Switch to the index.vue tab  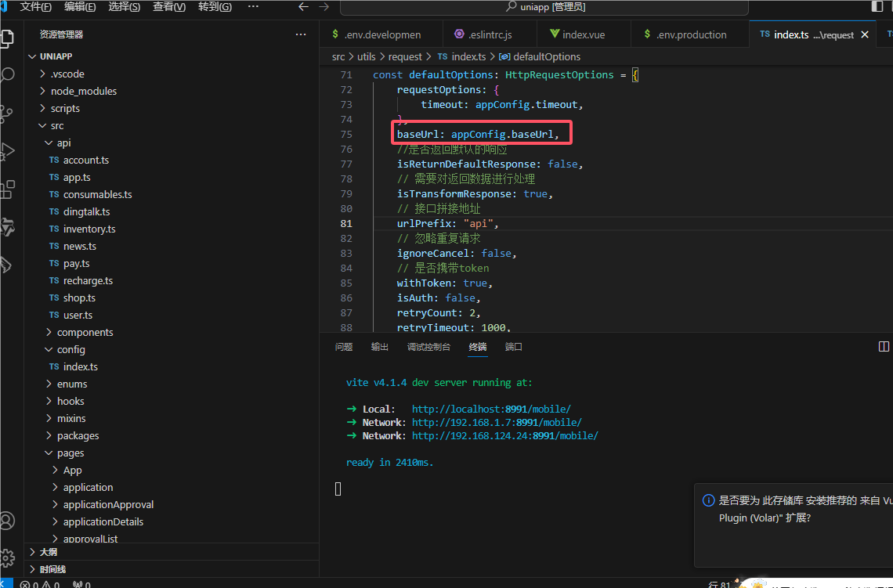[x=584, y=34]
